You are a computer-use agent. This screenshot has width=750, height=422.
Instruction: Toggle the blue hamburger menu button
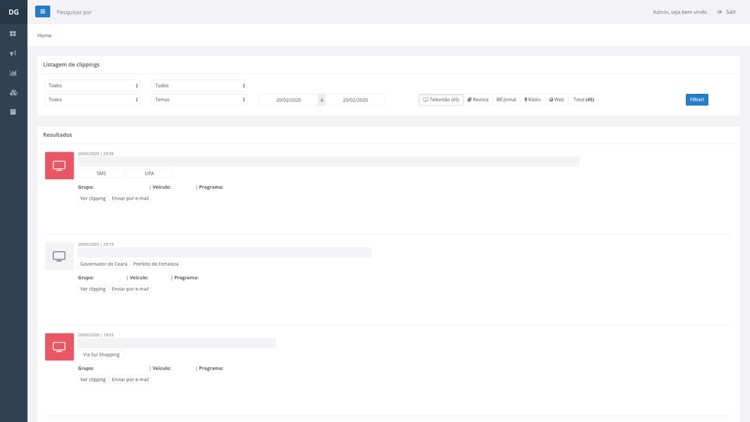pos(43,11)
